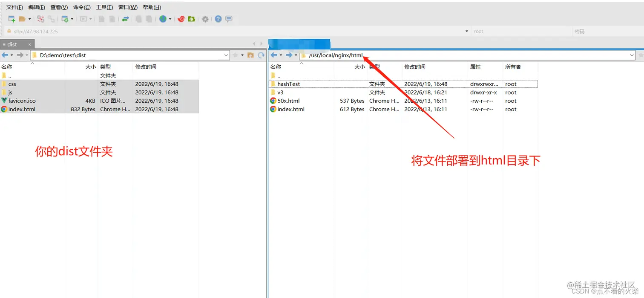Sort remote files by 名称 column
The width and height of the screenshot is (644, 298).
pyautogui.click(x=301, y=67)
